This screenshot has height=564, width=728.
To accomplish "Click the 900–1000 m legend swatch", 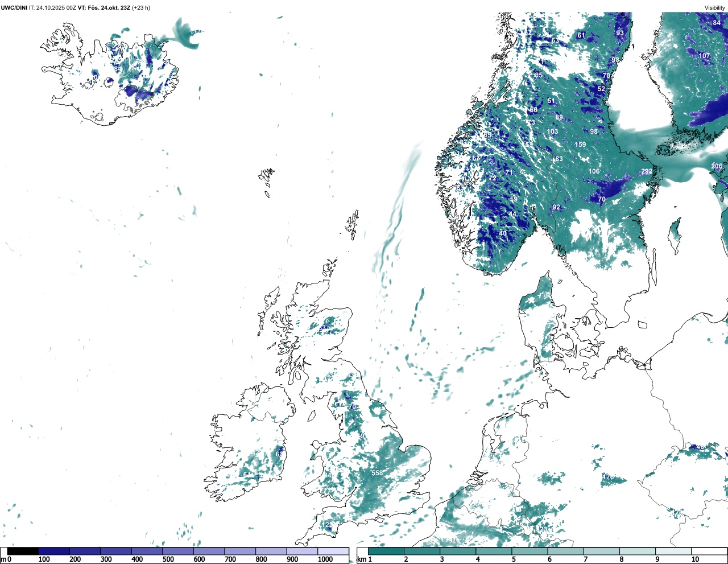I will click(x=302, y=551).
